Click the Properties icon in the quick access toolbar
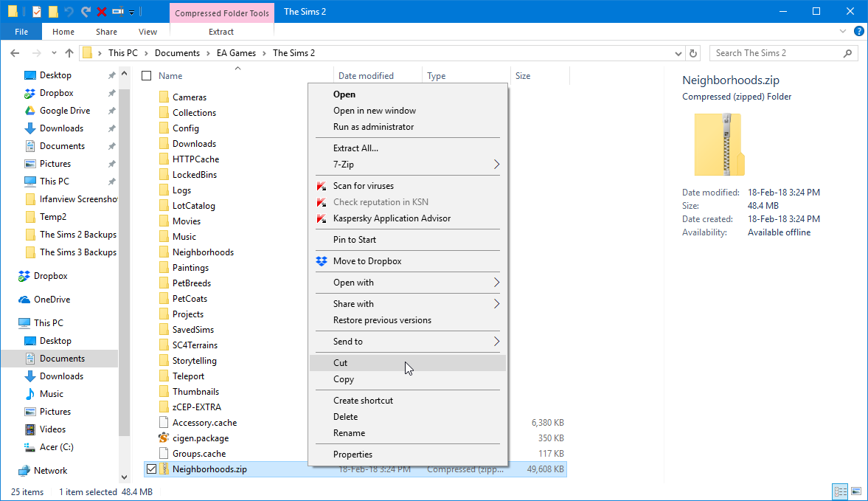868x501 pixels. pos(37,11)
